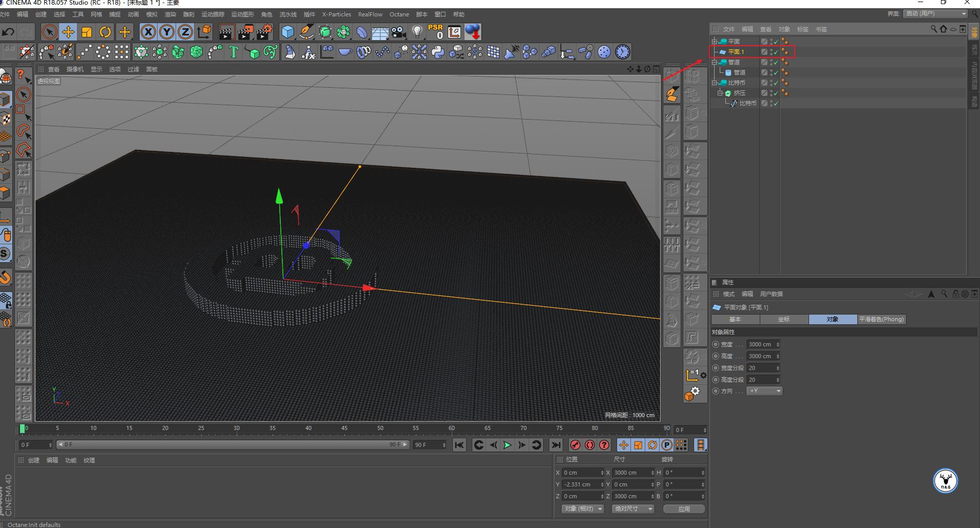This screenshot has height=528, width=980.
Task: Click the Camera object icon
Action: click(398, 32)
